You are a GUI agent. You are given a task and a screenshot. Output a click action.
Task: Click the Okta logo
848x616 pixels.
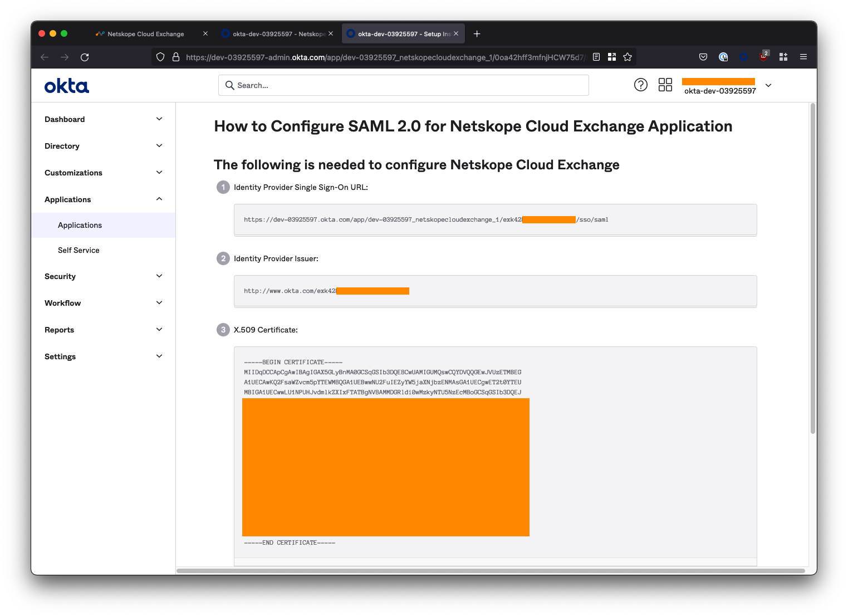(67, 86)
